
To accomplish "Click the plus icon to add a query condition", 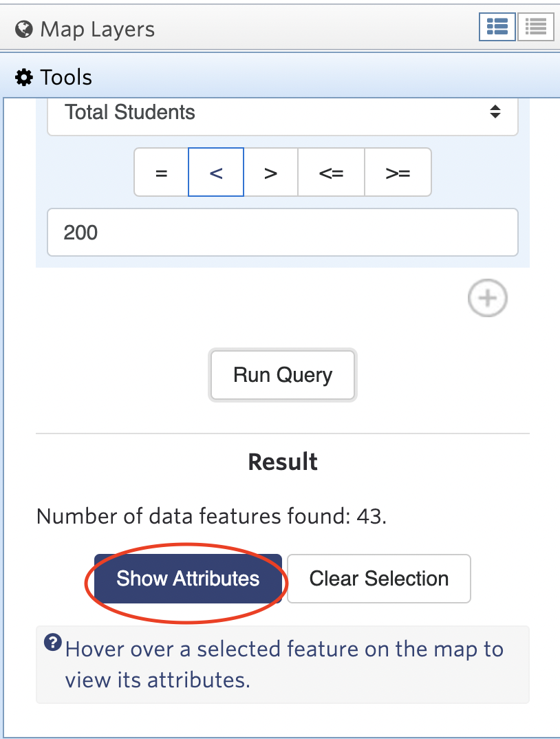I will (487, 298).
